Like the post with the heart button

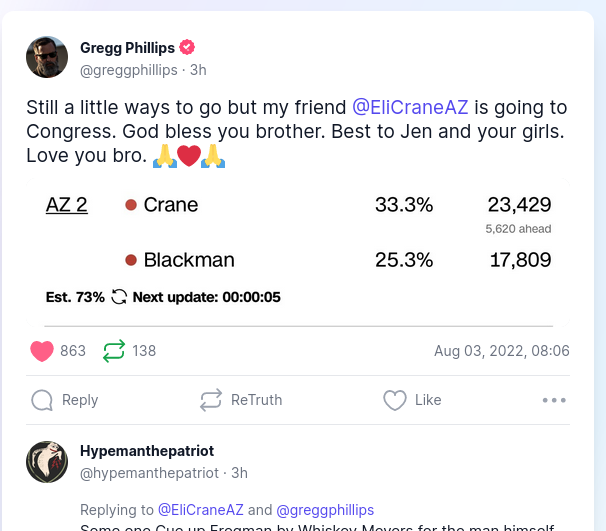(395, 400)
